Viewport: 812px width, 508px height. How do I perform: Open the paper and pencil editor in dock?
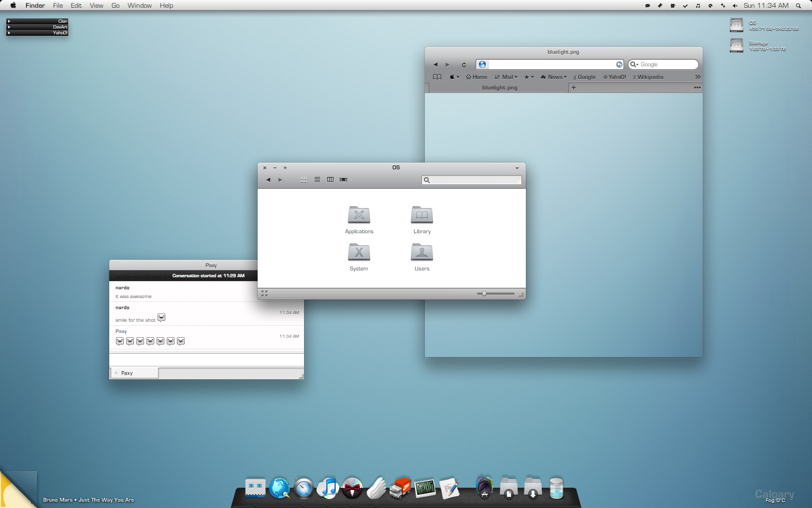point(449,488)
